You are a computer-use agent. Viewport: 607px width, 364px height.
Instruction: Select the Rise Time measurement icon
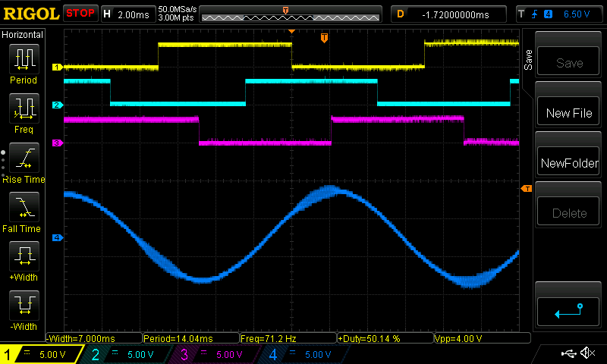24,158
